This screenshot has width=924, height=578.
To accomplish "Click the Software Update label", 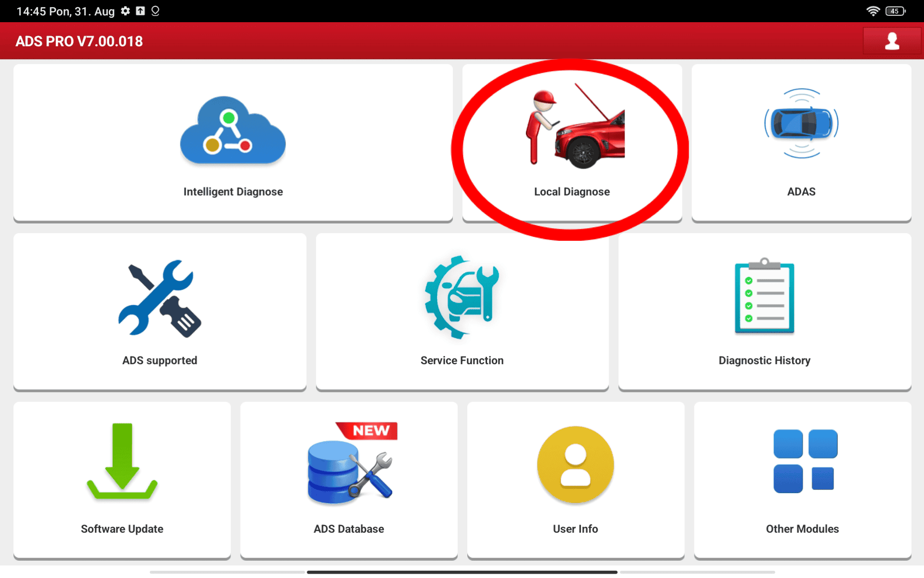I will 122,529.
